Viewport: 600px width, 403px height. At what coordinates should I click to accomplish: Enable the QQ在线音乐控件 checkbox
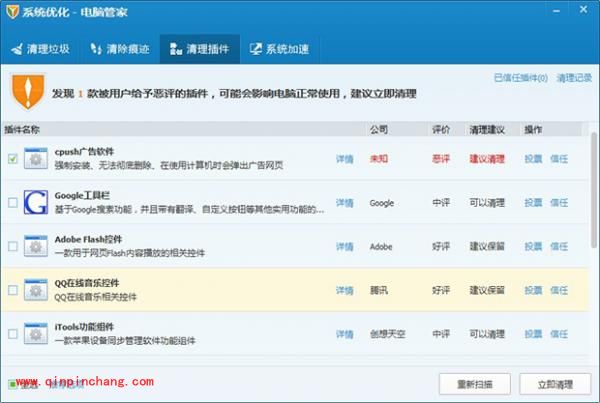click(x=12, y=290)
